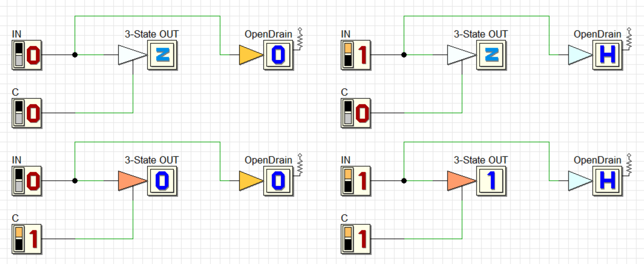Screen dimensions: 644x264
Task: Click the OpenDrain display showing H in the bottom-right circuit
Action: click(x=608, y=181)
